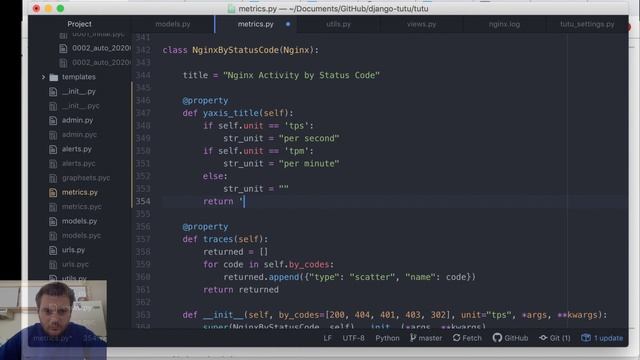Click line number 354 in gutter
The width and height of the screenshot is (640, 360).
tap(143, 201)
